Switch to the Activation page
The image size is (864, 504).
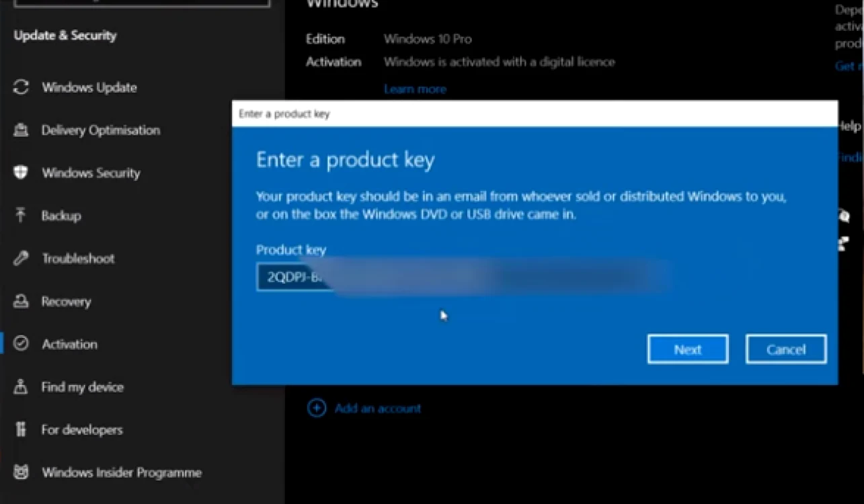click(69, 344)
